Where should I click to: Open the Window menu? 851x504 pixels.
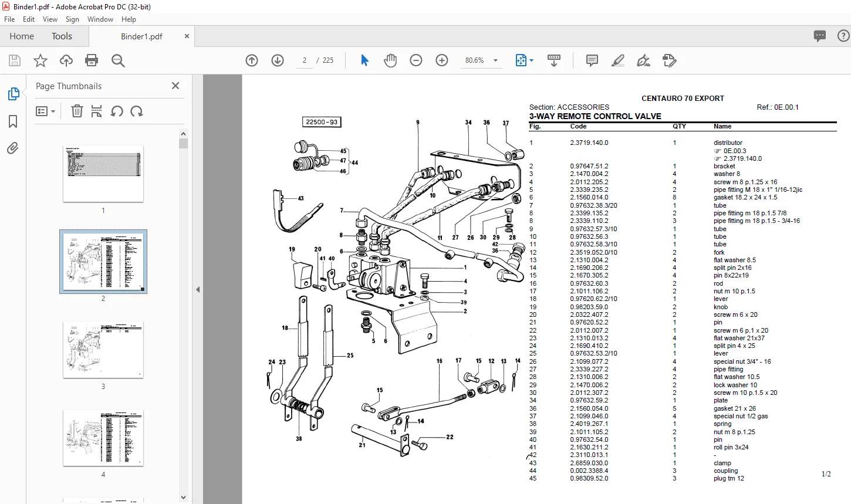(x=100, y=19)
